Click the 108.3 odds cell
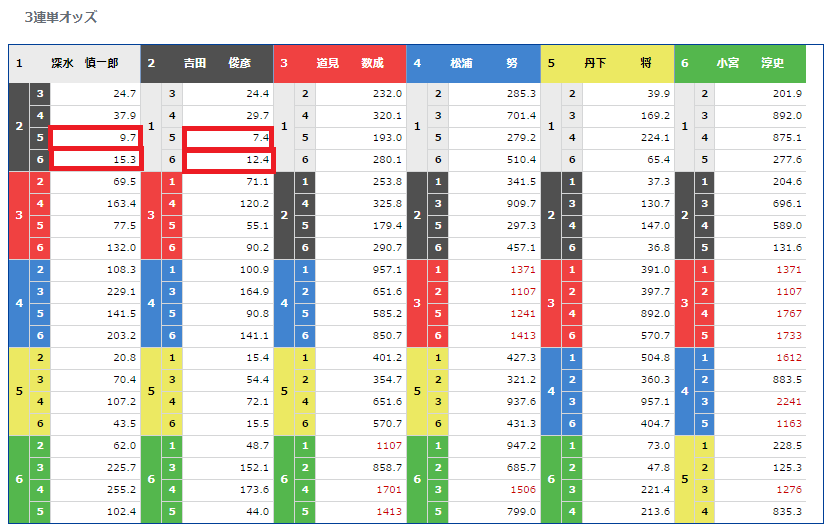 pyautogui.click(x=95, y=270)
